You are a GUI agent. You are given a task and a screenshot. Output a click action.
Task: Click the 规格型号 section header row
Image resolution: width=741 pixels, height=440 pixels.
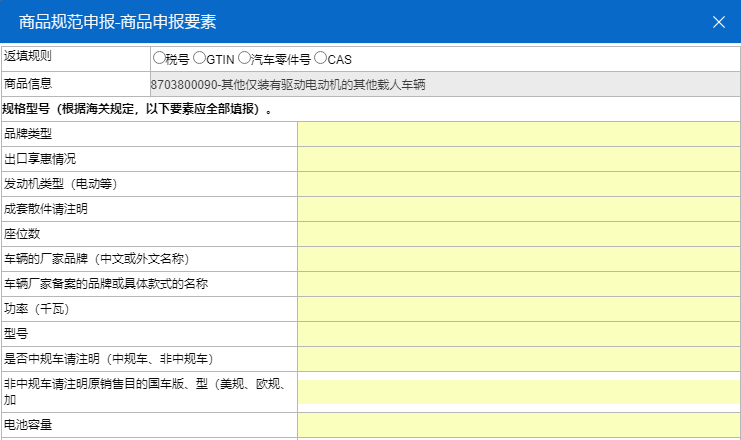(x=138, y=109)
